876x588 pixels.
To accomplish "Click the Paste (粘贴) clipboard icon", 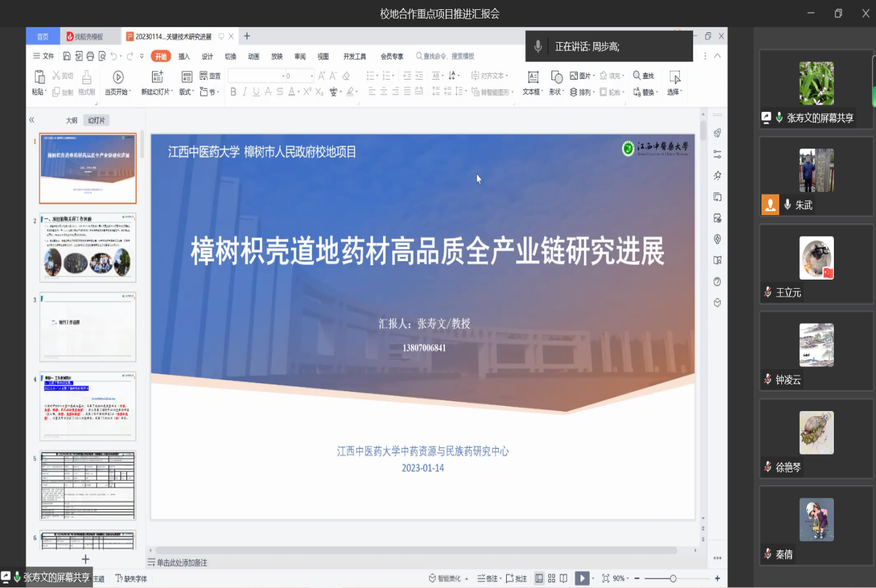I will coord(39,78).
